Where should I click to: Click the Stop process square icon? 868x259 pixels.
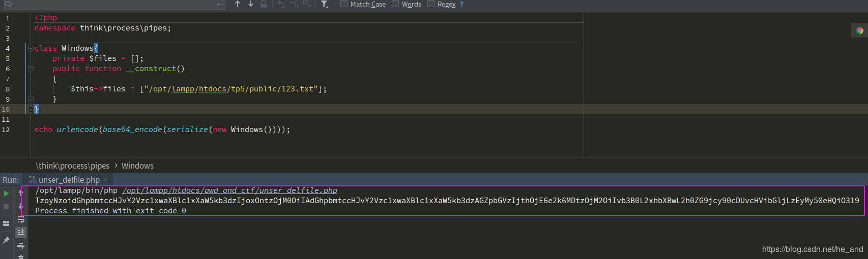(x=6, y=207)
